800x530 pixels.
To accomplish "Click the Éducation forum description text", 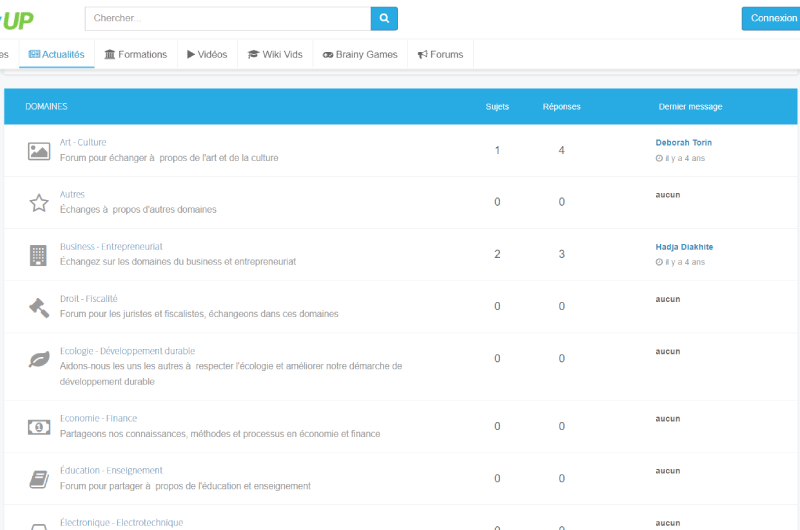I will (185, 486).
